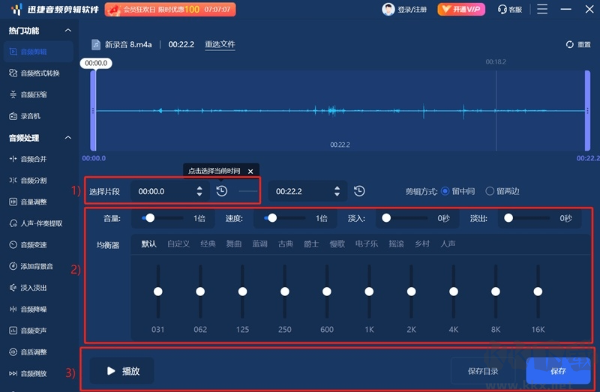This screenshot has width=600, height=392.
Task: Collapse the 音频处理 section
Action: pos(68,137)
